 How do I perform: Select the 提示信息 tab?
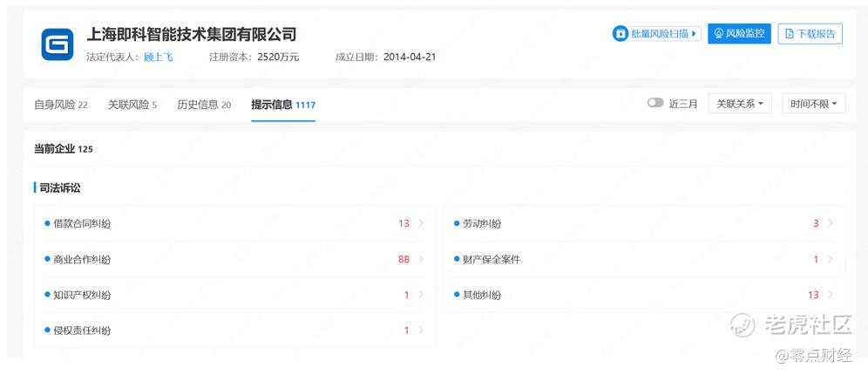click(283, 105)
